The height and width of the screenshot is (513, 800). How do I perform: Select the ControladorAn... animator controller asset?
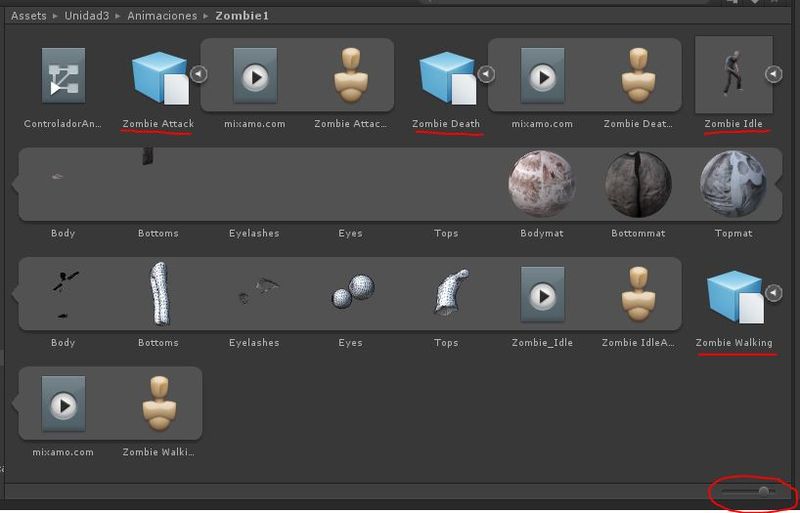(x=63, y=76)
